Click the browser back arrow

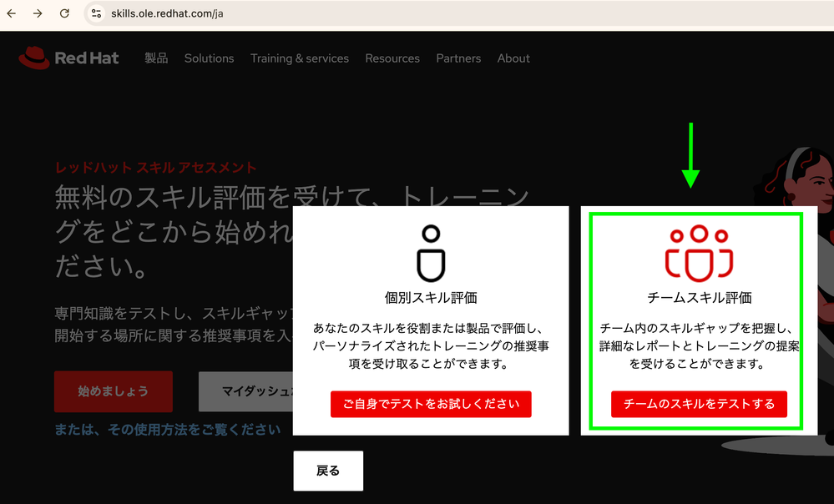12,13
